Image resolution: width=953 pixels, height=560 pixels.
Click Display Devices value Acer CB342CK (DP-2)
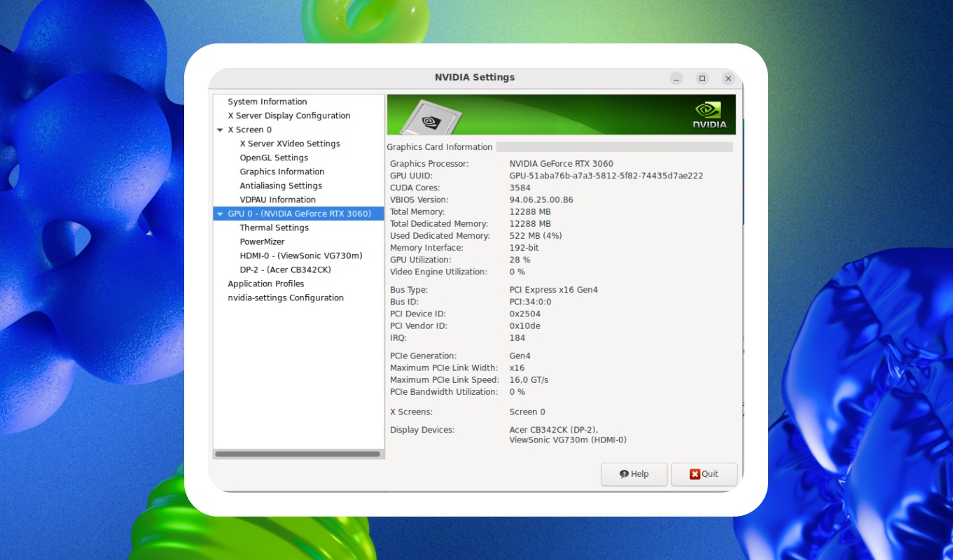[554, 430]
